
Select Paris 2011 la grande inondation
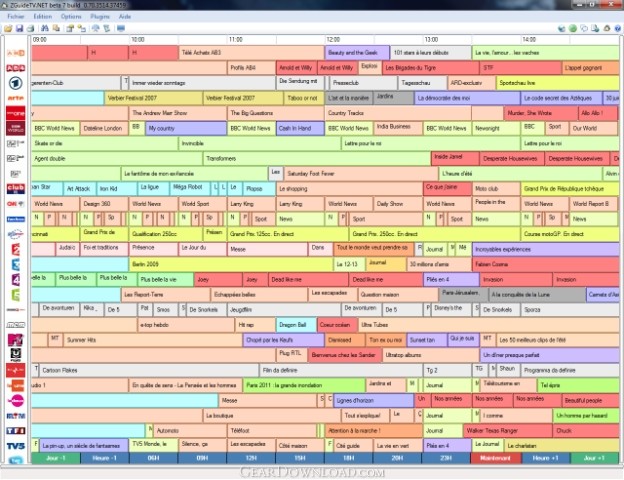point(304,385)
